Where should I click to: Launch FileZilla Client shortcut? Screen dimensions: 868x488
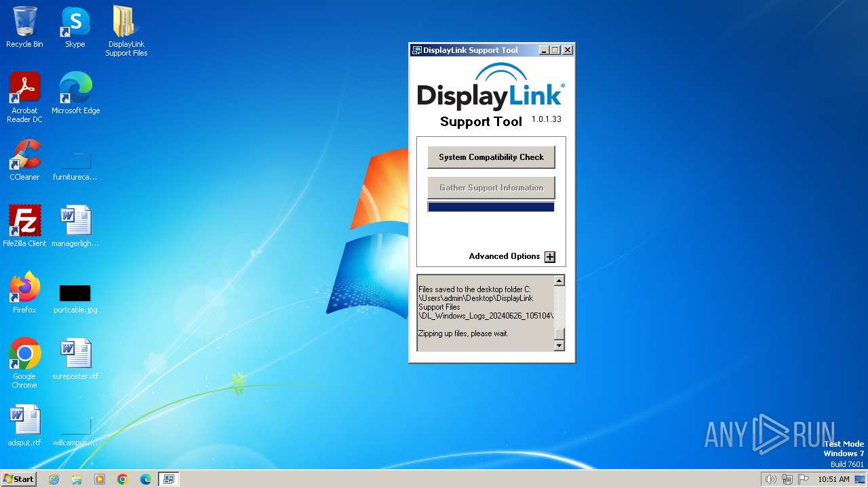(24, 226)
